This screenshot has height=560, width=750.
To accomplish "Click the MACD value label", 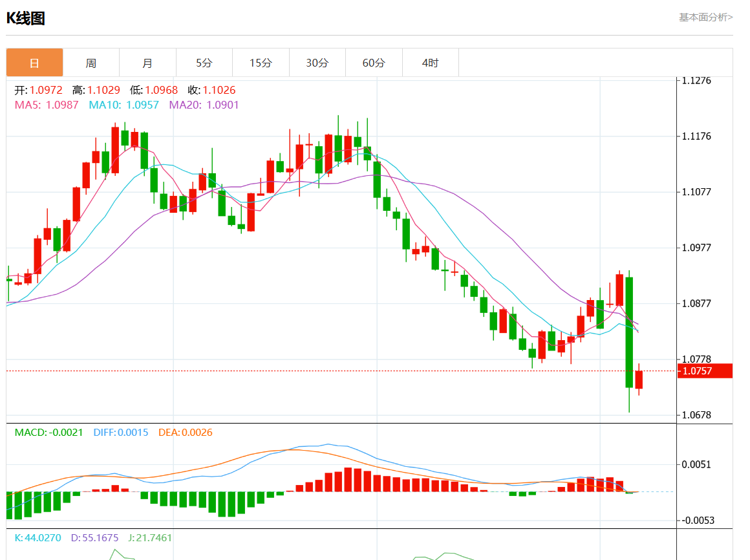I will point(49,432).
